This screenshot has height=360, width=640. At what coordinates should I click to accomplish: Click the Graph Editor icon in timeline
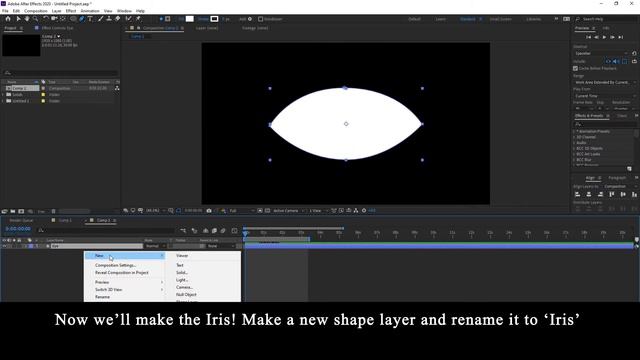tap(234, 231)
